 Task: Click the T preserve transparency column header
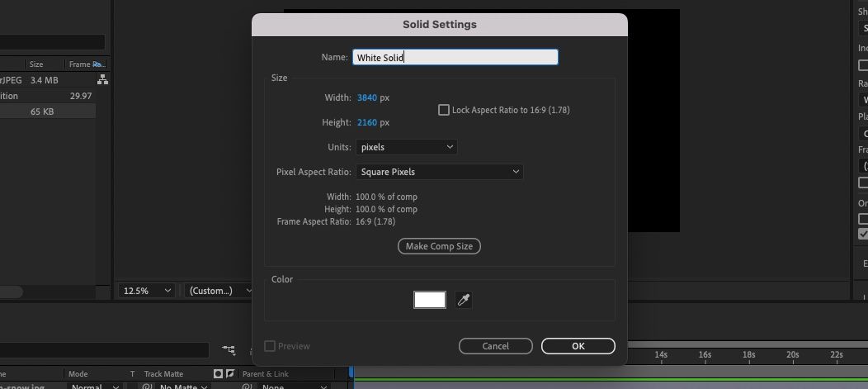click(x=132, y=374)
